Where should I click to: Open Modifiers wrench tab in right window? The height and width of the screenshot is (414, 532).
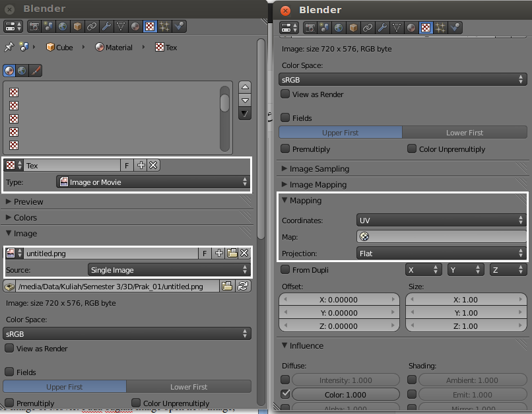coord(382,28)
